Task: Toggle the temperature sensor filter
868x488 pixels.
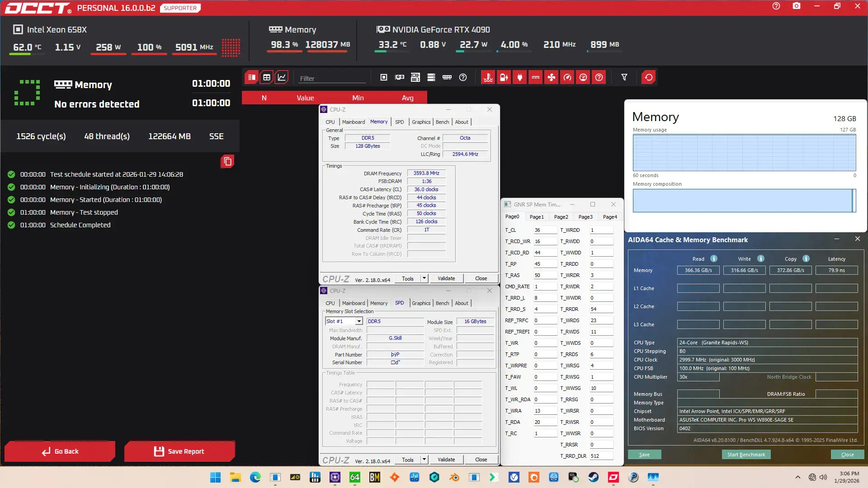Action: [x=488, y=77]
